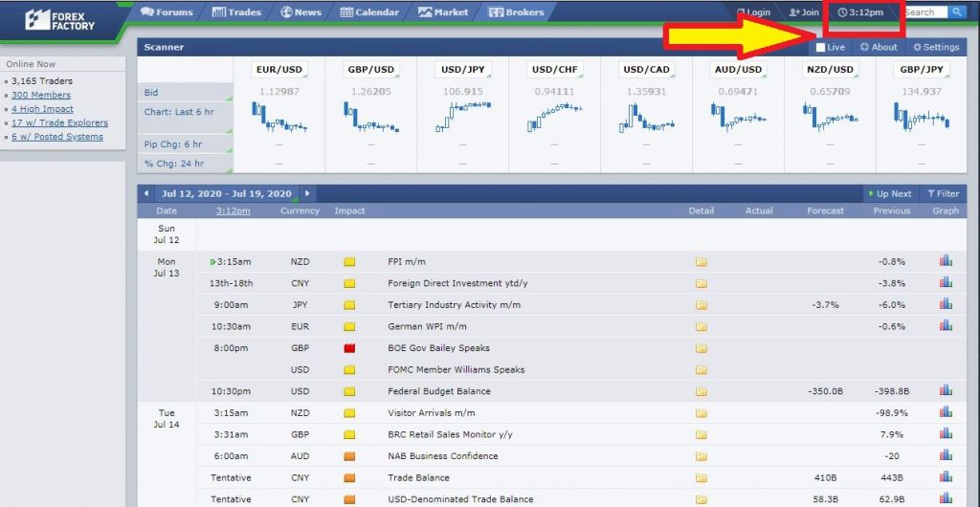Open the Market tab
The width and height of the screenshot is (980, 507).
click(x=443, y=11)
